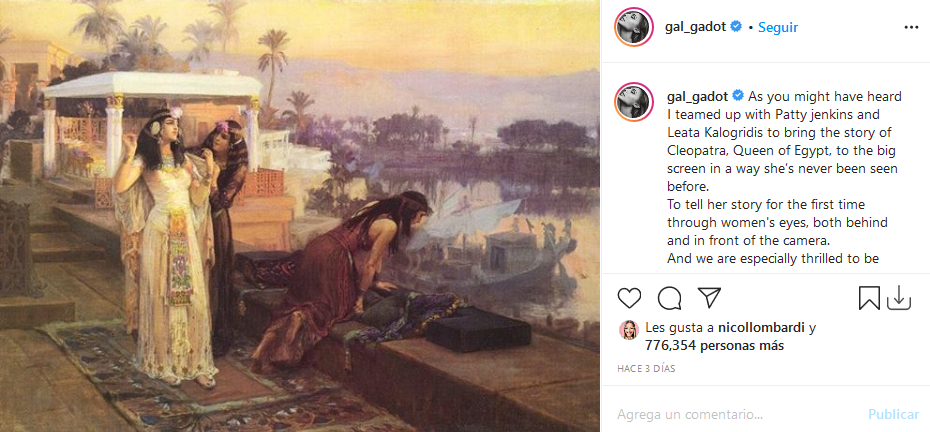Click the Cleopatra painting image
Viewport: 930px width, 432px height.
(300, 216)
